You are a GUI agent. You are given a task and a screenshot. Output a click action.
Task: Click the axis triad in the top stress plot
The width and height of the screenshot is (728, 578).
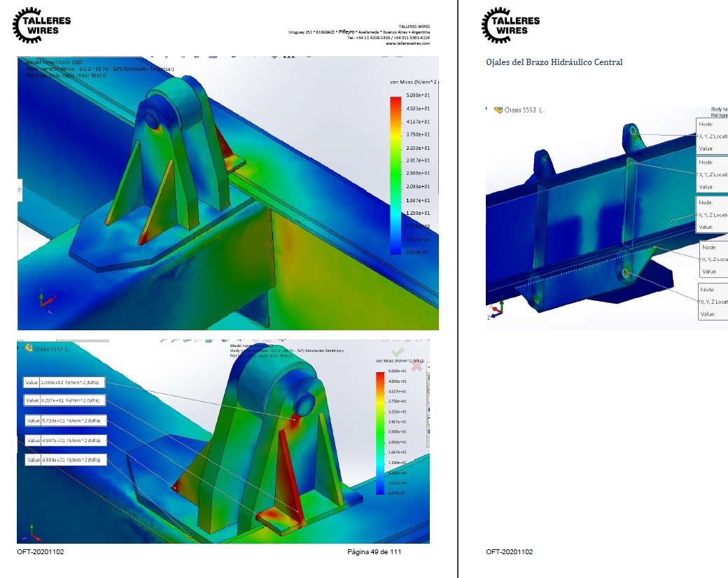click(x=47, y=299)
